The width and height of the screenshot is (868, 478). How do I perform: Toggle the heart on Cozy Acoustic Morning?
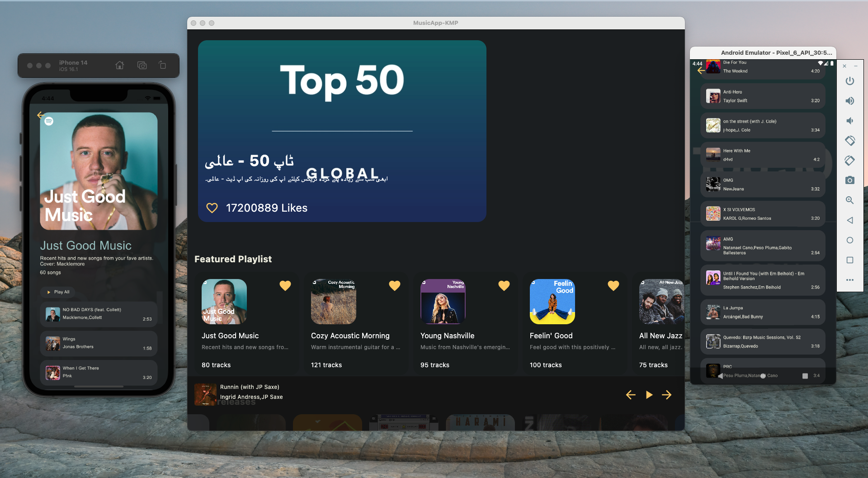coord(394,286)
